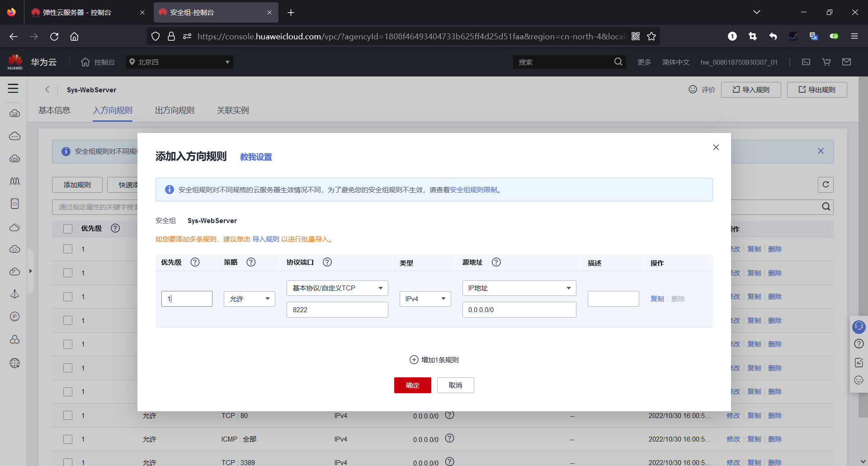
Task: Click the refresh icon beside the rule list
Action: tap(826, 185)
